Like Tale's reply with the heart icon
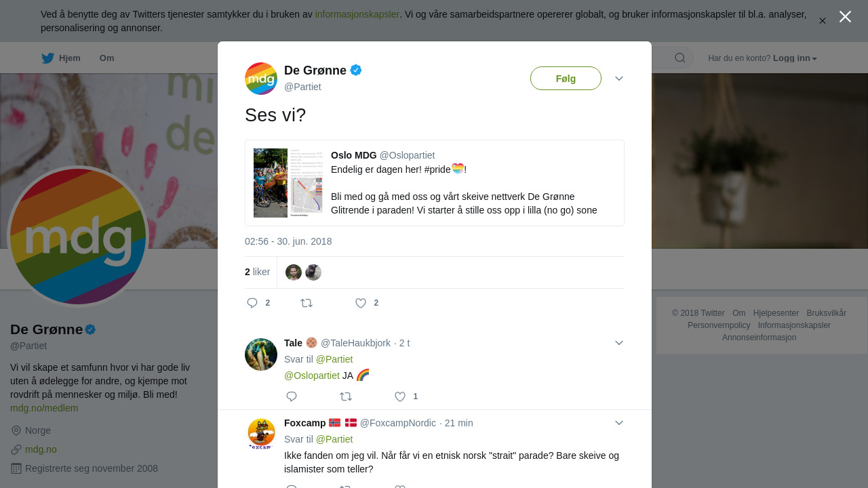The width and height of the screenshot is (868, 488). coord(400,396)
